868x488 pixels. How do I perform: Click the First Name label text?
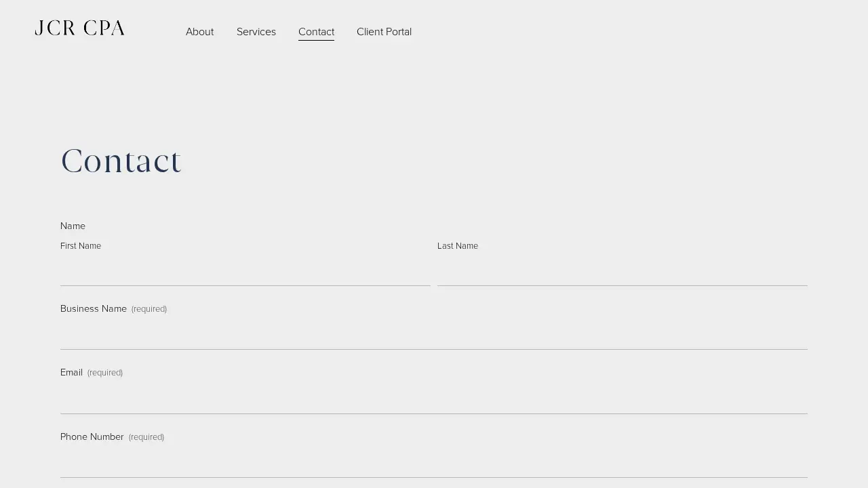pos(81,246)
